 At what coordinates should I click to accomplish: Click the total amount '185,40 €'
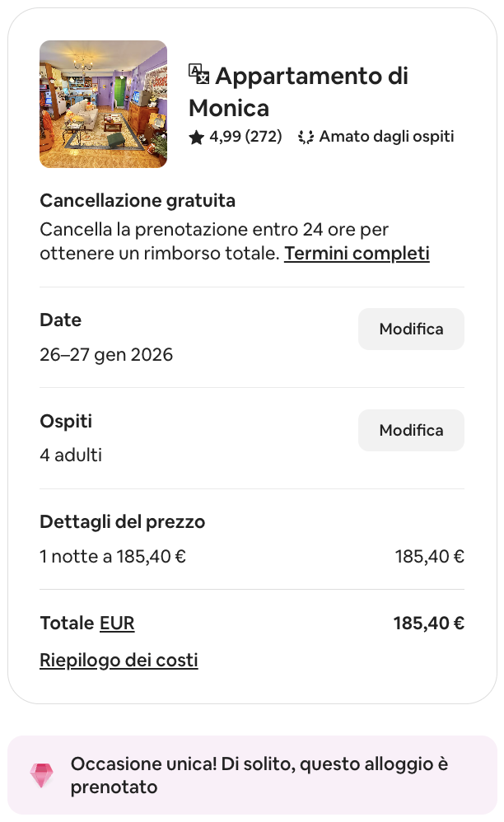coord(428,624)
